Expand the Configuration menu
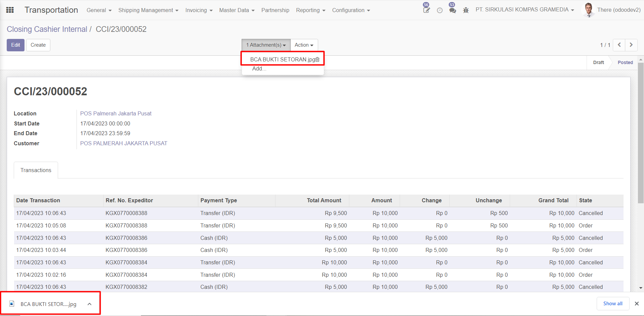This screenshot has width=644, height=316. click(x=351, y=10)
